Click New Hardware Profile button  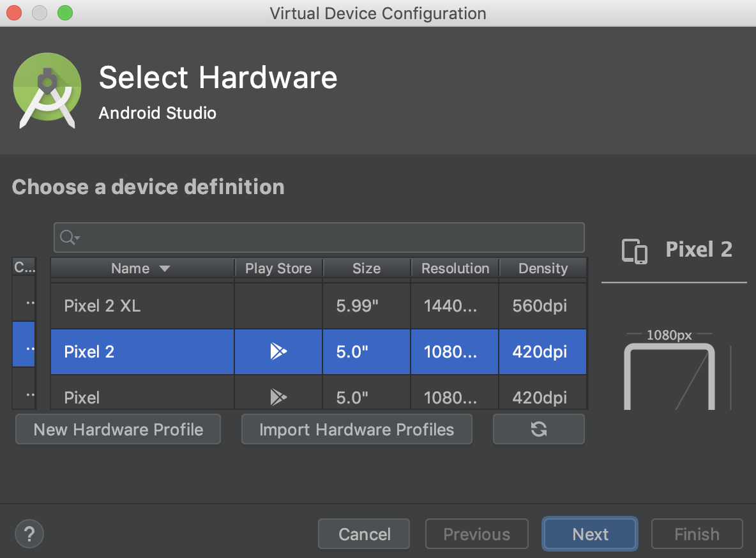[118, 429]
